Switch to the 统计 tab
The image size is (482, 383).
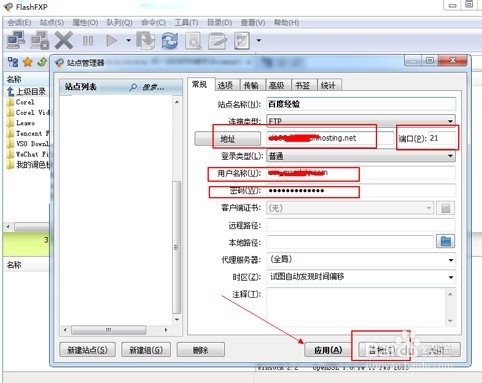[328, 85]
